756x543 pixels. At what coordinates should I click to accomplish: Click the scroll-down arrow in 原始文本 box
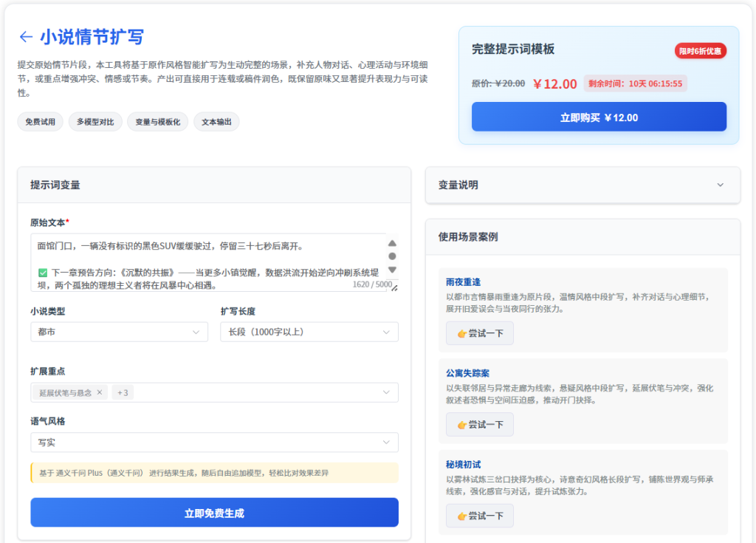(x=392, y=270)
